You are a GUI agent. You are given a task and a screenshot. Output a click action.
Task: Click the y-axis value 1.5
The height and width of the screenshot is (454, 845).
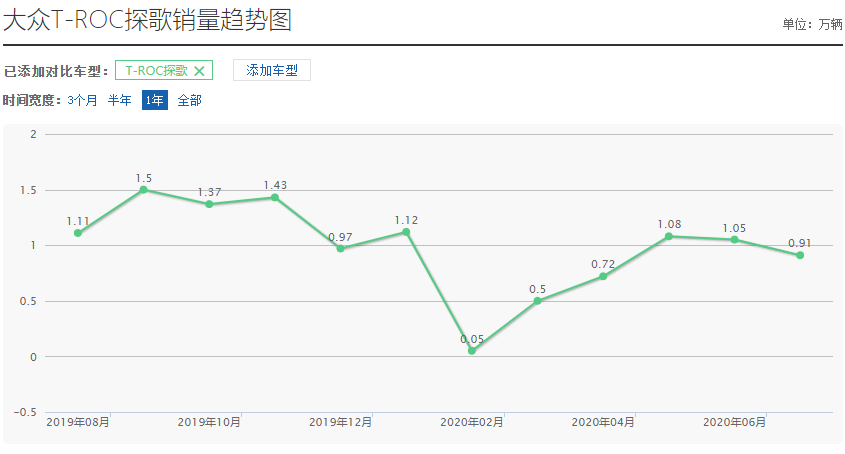(x=29, y=190)
